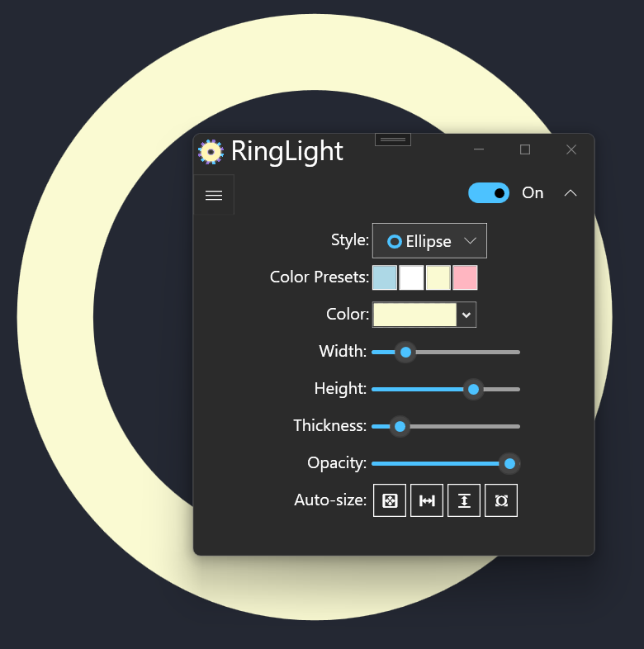Screen dimensions: 644x649
Task: Click auto-size fit width icon
Action: pyautogui.click(x=427, y=500)
